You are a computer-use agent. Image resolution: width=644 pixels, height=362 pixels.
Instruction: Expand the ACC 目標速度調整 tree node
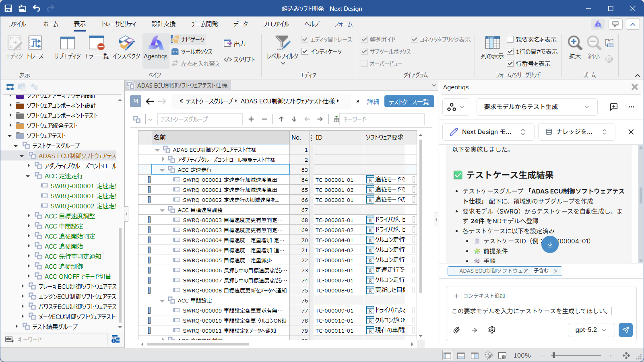click(x=29, y=216)
